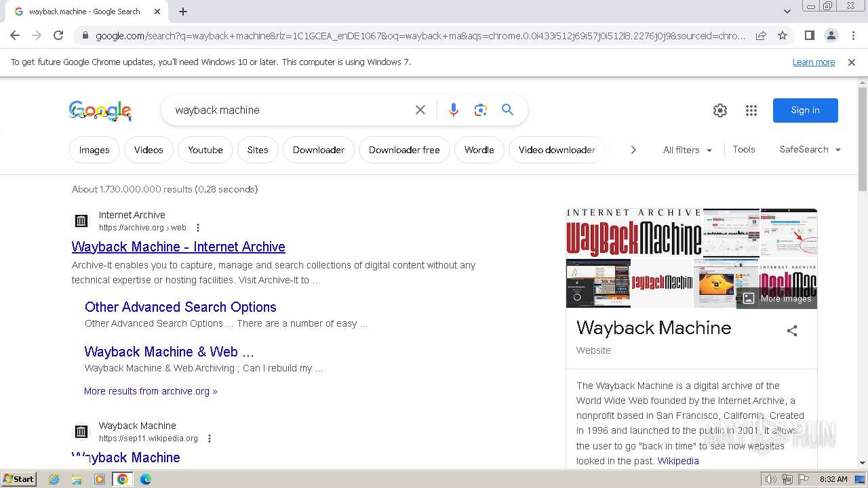Click the page vertical scrollbar

point(863,138)
